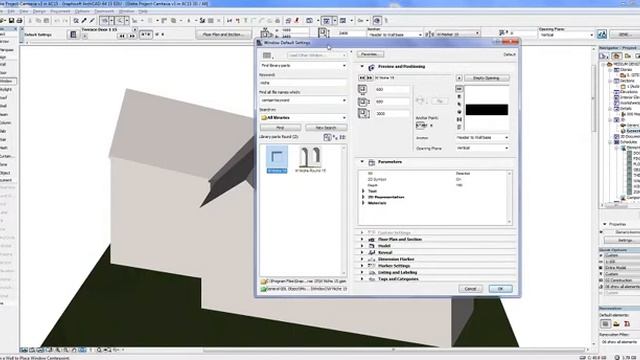This screenshot has height=360, width=640.
Task: Expand the Reveal panel
Action: point(362,252)
